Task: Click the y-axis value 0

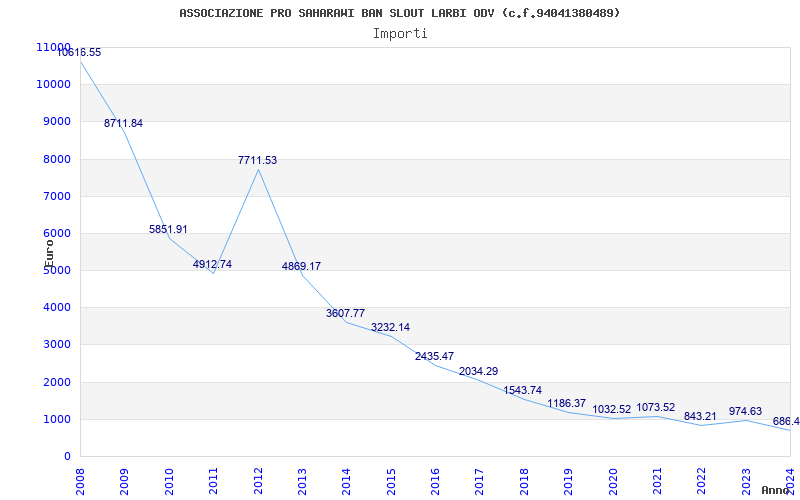Action: (x=67, y=457)
